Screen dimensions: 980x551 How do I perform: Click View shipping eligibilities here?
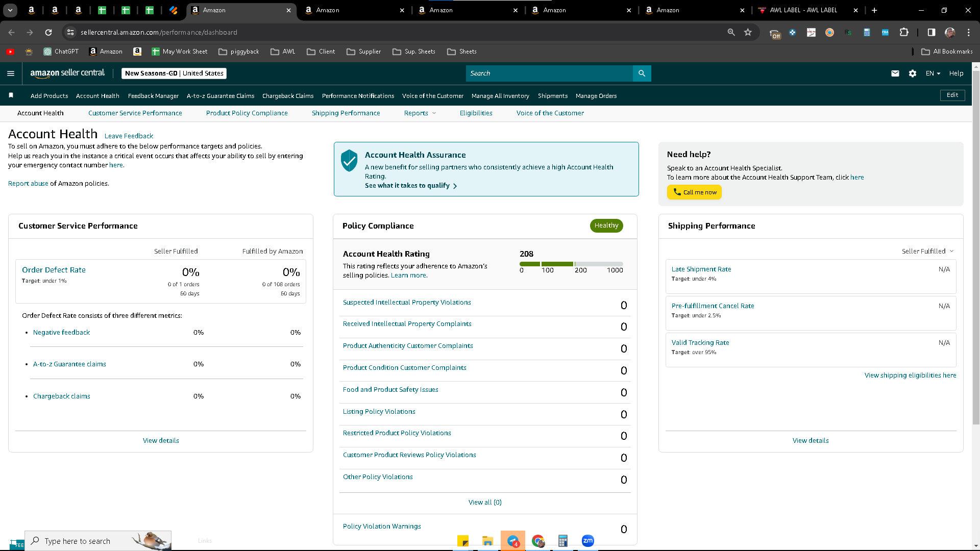tap(910, 375)
